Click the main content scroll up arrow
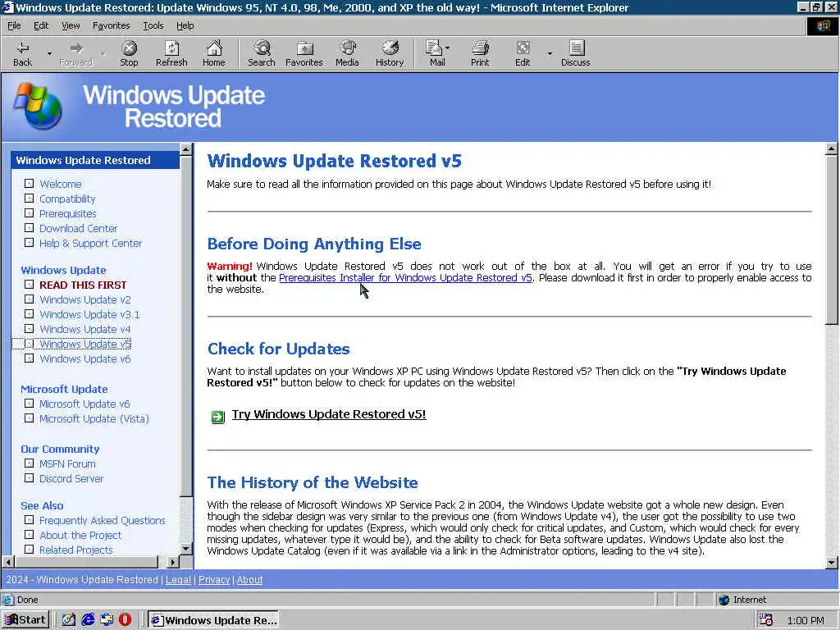 tap(832, 149)
